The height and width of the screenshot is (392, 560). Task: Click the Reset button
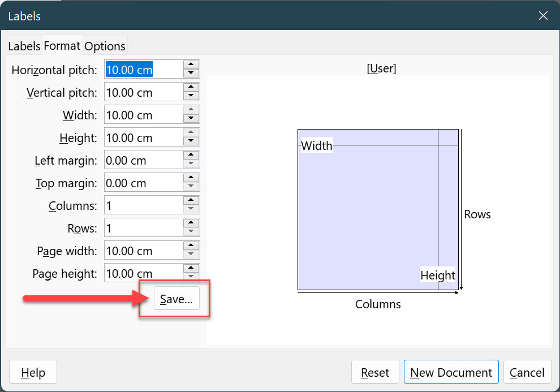(375, 372)
